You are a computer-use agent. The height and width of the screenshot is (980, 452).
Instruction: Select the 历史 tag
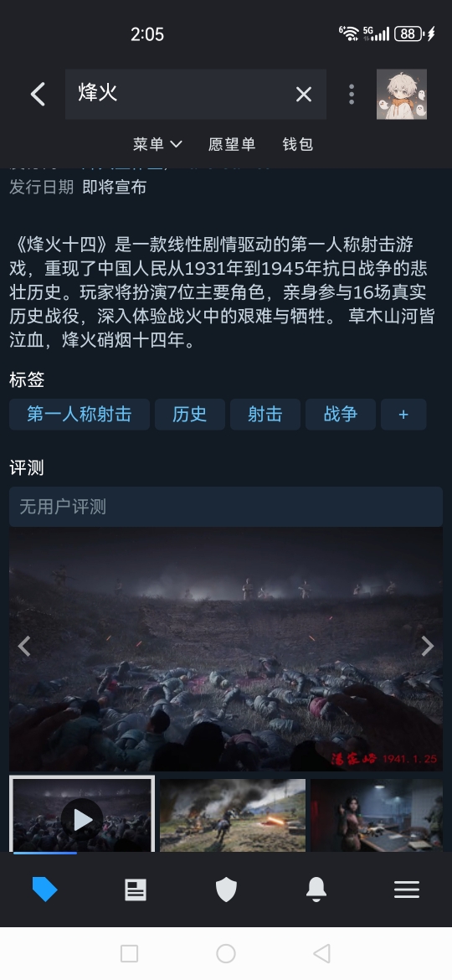click(x=190, y=415)
